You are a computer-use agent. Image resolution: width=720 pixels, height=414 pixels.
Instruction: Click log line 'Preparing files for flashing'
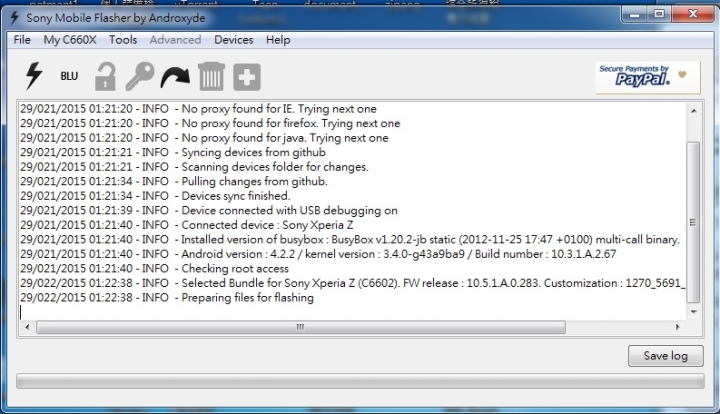167,298
